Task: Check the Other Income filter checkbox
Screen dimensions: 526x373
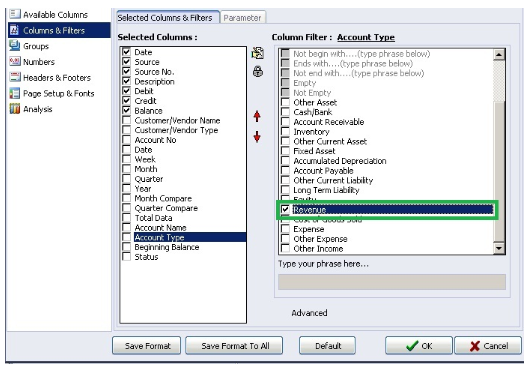Action: click(x=285, y=249)
